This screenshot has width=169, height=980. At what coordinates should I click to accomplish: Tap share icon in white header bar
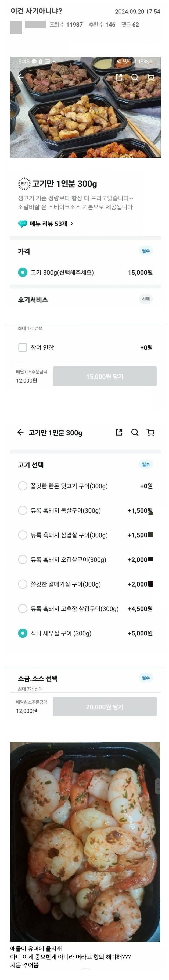tap(119, 432)
